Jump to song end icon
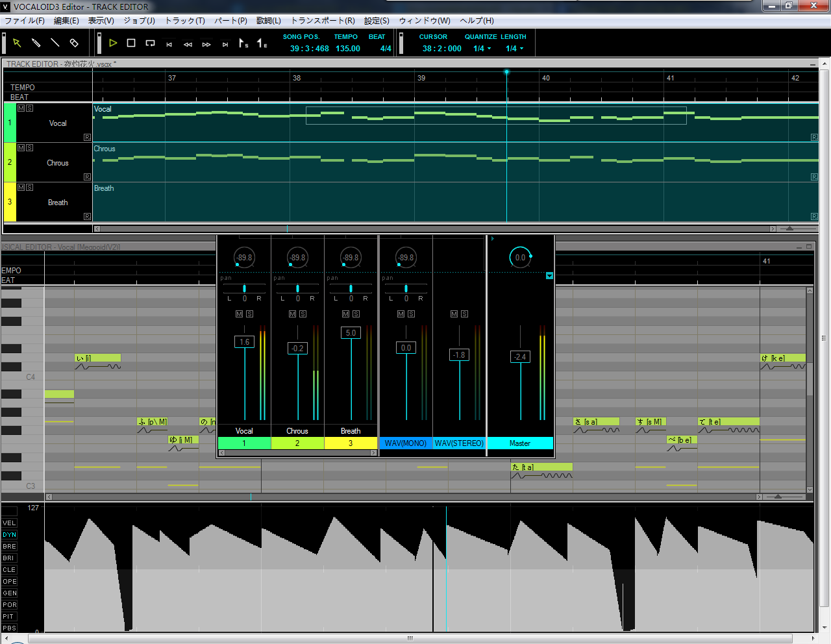Image resolution: width=831 pixels, height=644 pixels. click(225, 44)
